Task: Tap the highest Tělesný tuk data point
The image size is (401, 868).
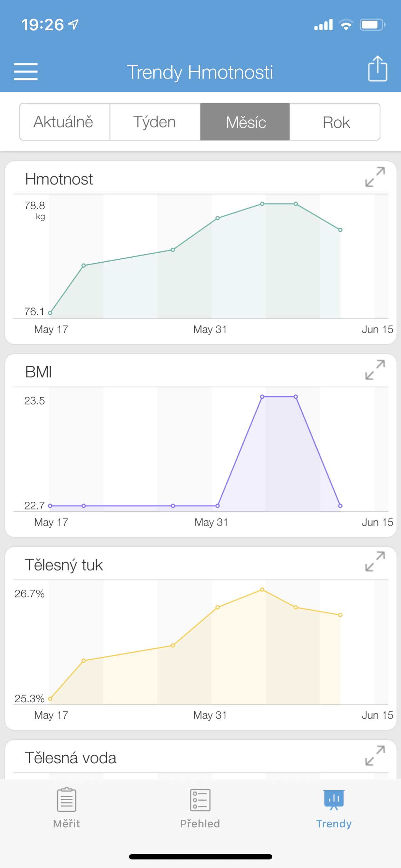Action: pos(262,590)
